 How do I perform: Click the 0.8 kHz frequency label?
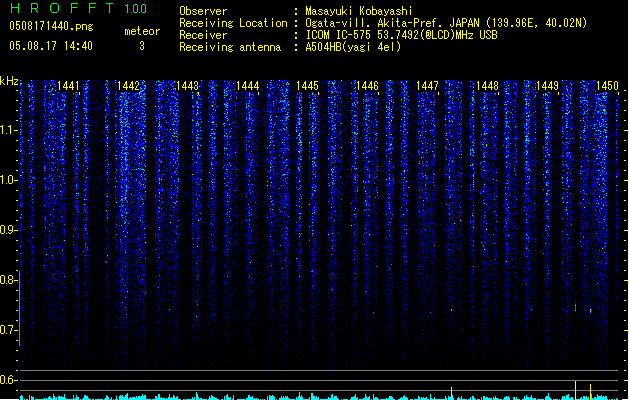point(9,280)
